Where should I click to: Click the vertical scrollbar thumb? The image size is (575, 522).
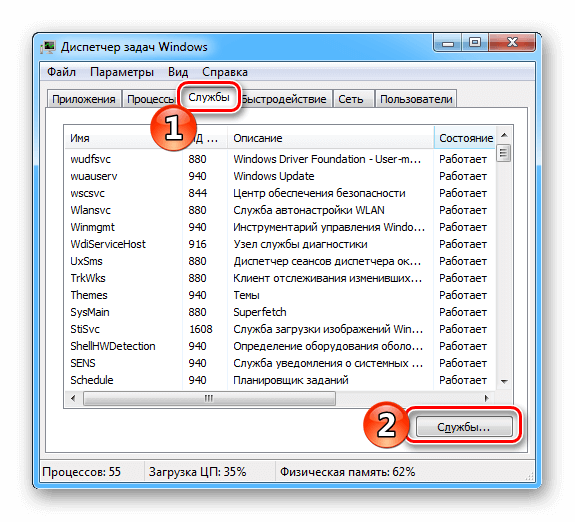click(x=503, y=153)
